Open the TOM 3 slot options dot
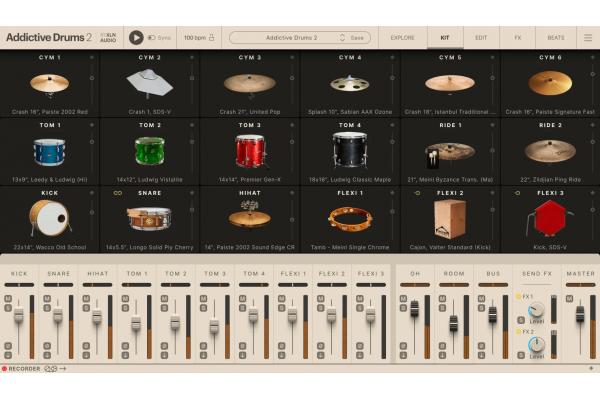Screen dimensions: 600x400 tap(292, 125)
